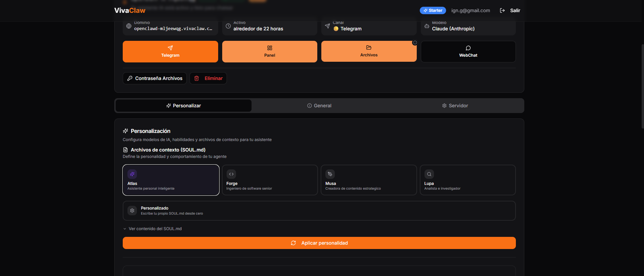
Task: Expand Ver contenido del SOUL.md
Action: coord(152,229)
